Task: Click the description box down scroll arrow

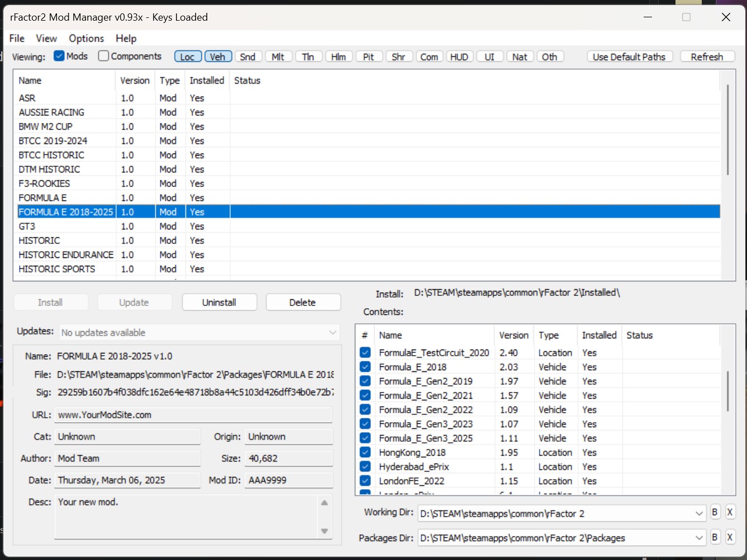Action: [325, 531]
